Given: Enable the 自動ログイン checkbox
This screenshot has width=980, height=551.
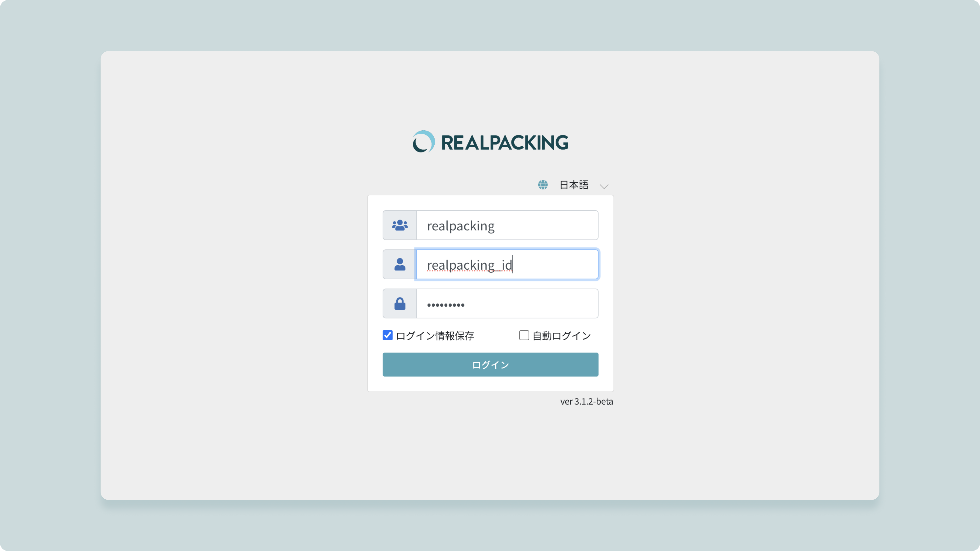Looking at the screenshot, I should tap(524, 335).
